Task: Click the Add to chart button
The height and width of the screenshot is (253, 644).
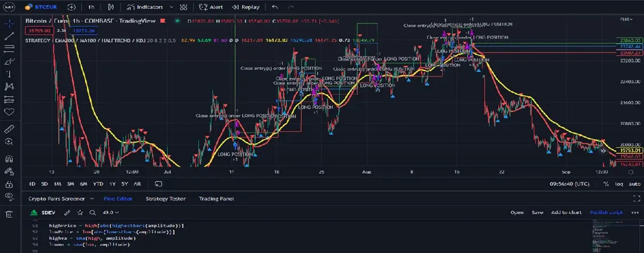Action: pos(566,212)
